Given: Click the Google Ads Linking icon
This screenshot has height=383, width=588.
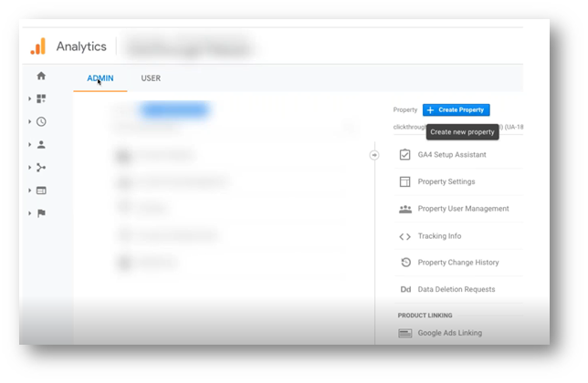Looking at the screenshot, I should click(405, 333).
